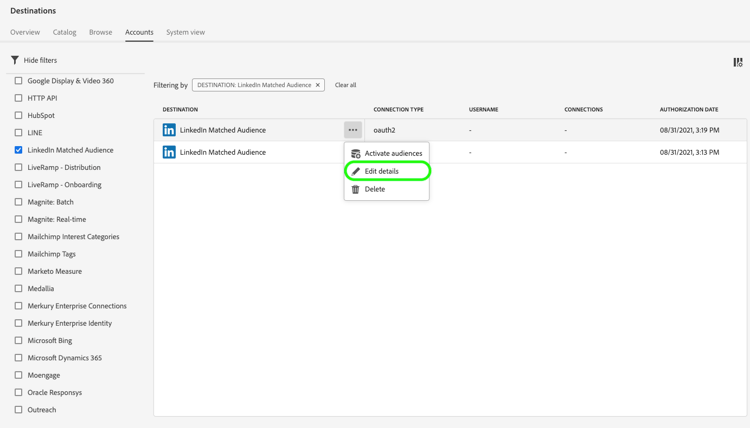This screenshot has width=750, height=428.
Task: Click the AUTHORIZATION DATE column header
Action: pyautogui.click(x=689, y=110)
